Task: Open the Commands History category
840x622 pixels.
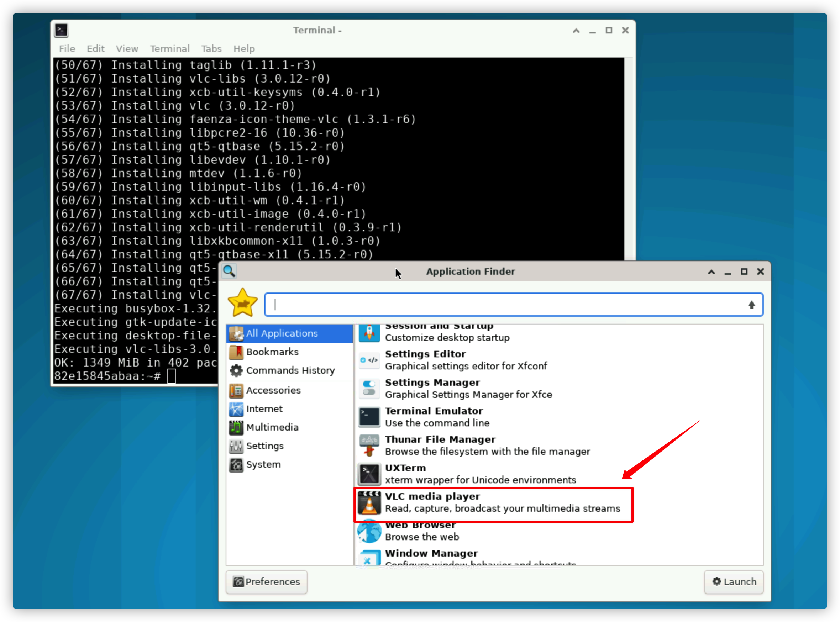Action: (x=290, y=370)
